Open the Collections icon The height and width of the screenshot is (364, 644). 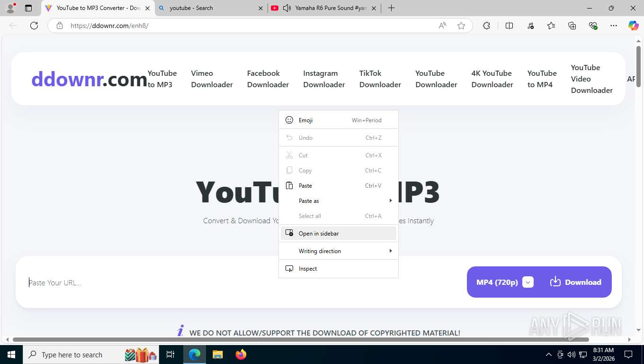(572, 26)
